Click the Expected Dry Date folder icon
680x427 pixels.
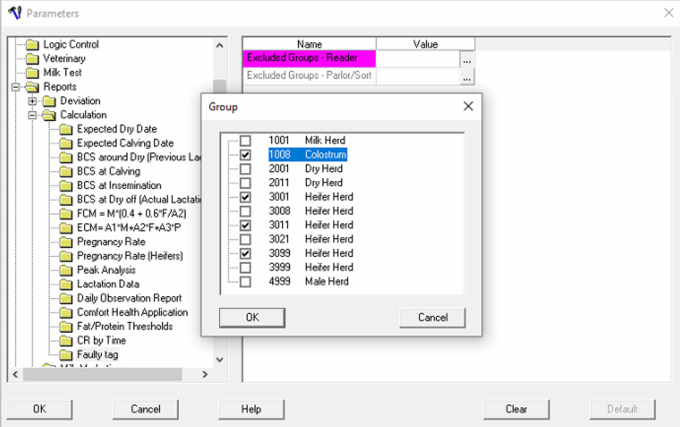pos(66,129)
